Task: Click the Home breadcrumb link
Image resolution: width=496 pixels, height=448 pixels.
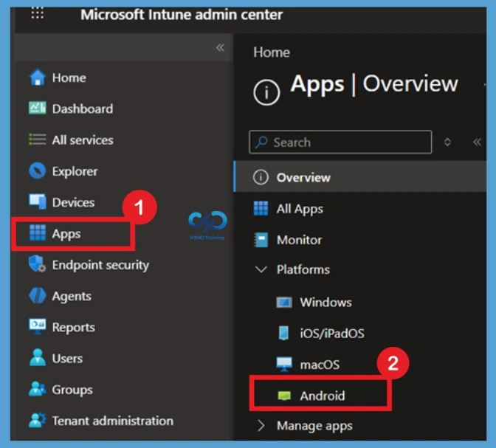Action: (272, 52)
